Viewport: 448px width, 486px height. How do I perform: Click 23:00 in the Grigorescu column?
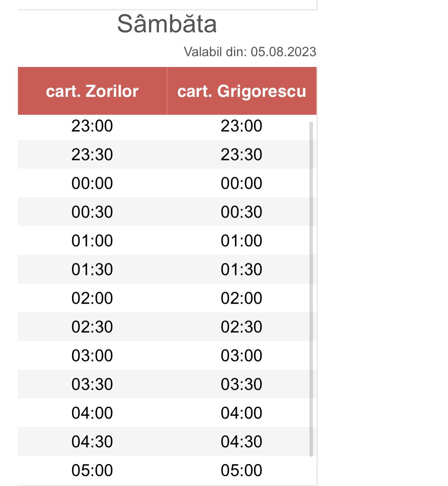pos(241,126)
